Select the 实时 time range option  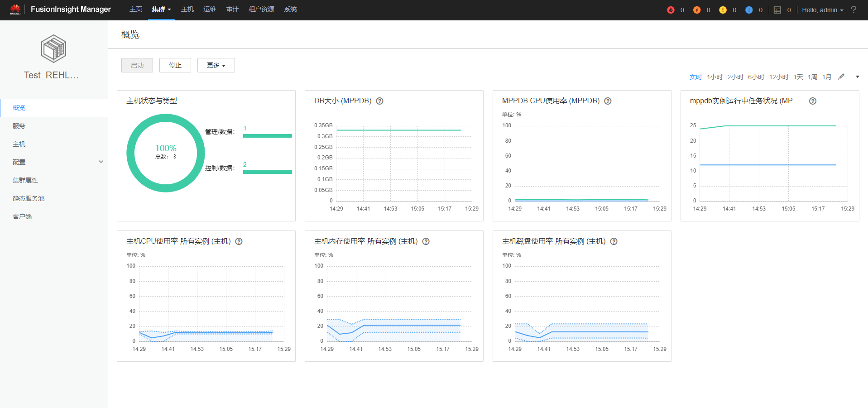coord(695,77)
